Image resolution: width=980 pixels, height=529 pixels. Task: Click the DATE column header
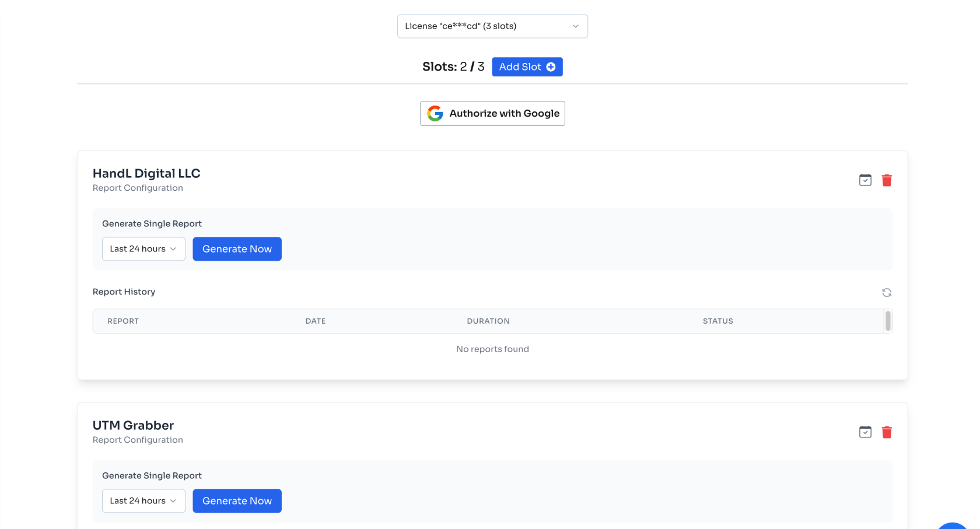tap(316, 321)
